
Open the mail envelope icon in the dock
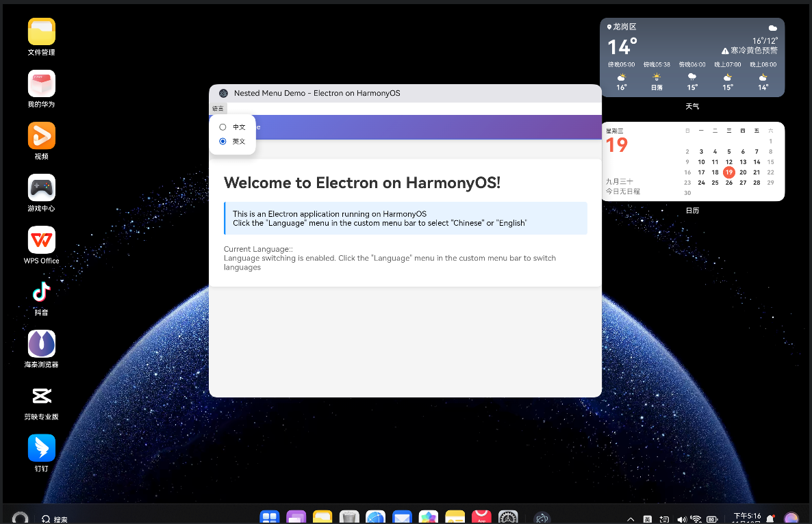(402, 516)
